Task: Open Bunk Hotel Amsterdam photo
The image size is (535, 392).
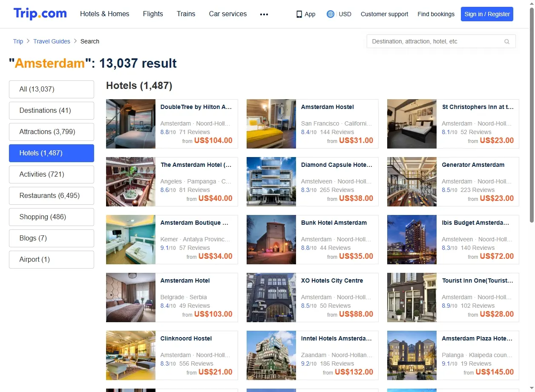Action: [x=271, y=240]
